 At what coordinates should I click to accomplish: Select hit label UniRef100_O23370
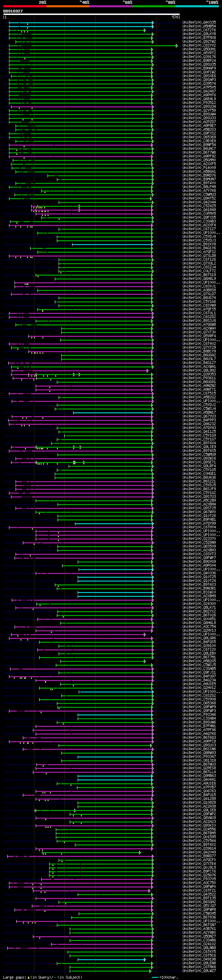pos(199,539)
